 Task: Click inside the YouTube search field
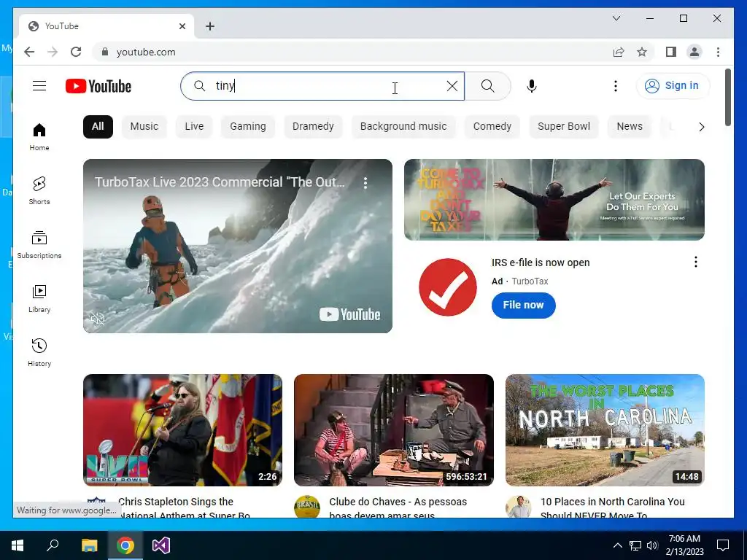[x=324, y=86]
